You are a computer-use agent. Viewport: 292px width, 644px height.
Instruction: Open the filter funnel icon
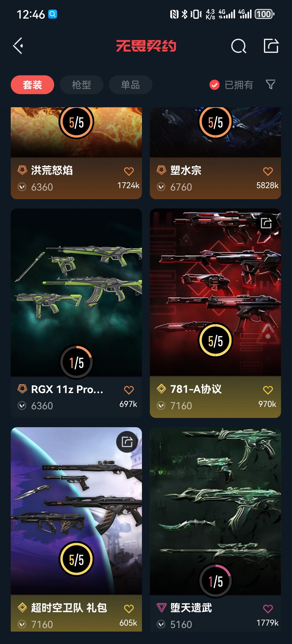[x=270, y=85]
